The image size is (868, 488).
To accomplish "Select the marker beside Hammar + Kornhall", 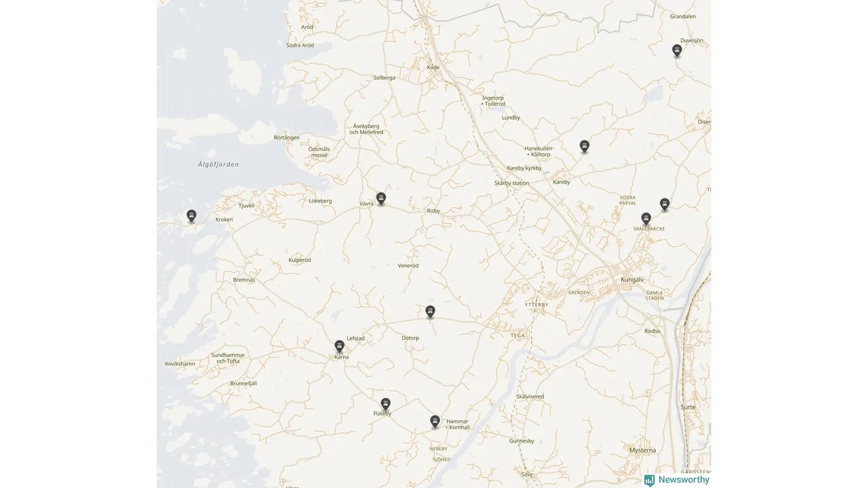I will point(435,422).
